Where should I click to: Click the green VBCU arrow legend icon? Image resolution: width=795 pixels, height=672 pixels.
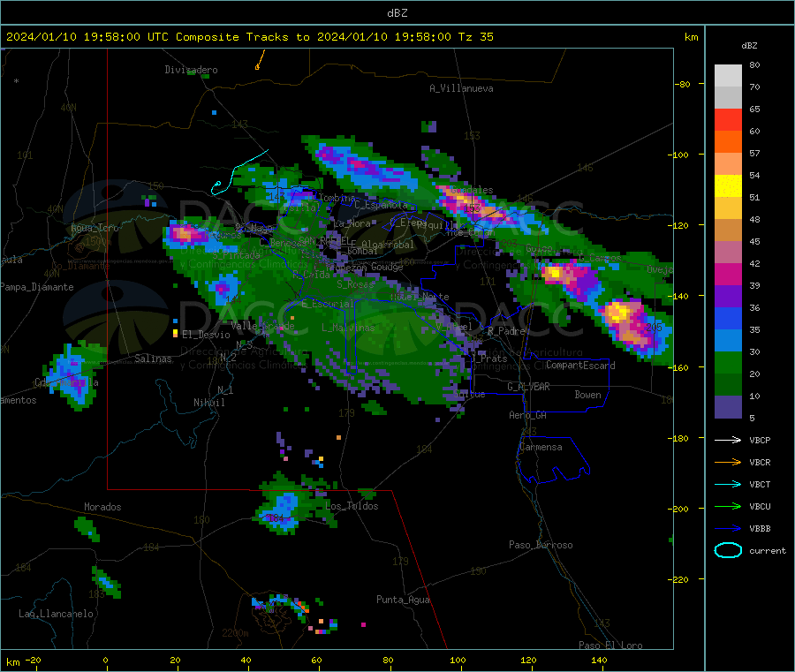click(x=728, y=506)
